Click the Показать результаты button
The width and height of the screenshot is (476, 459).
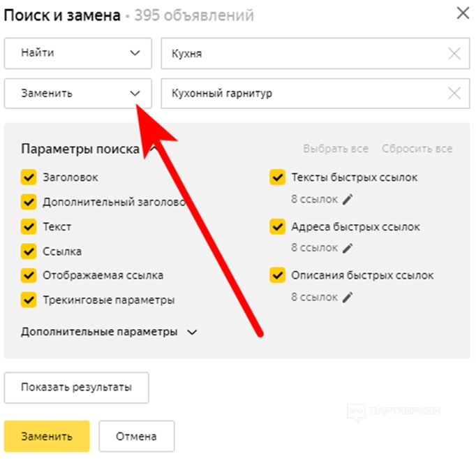(x=77, y=386)
